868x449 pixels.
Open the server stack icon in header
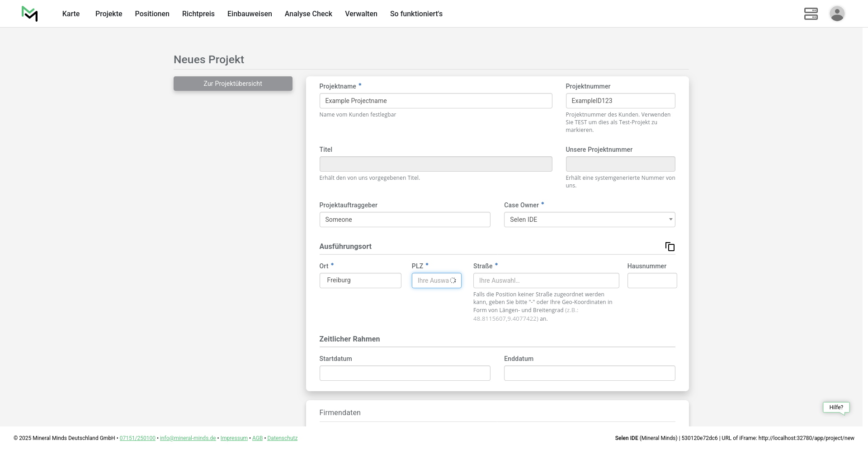[811, 14]
